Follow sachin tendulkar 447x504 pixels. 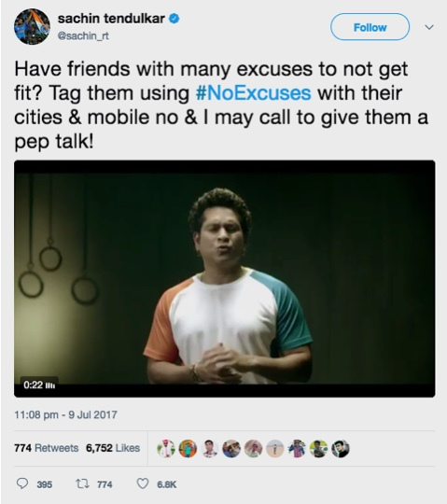(x=370, y=27)
